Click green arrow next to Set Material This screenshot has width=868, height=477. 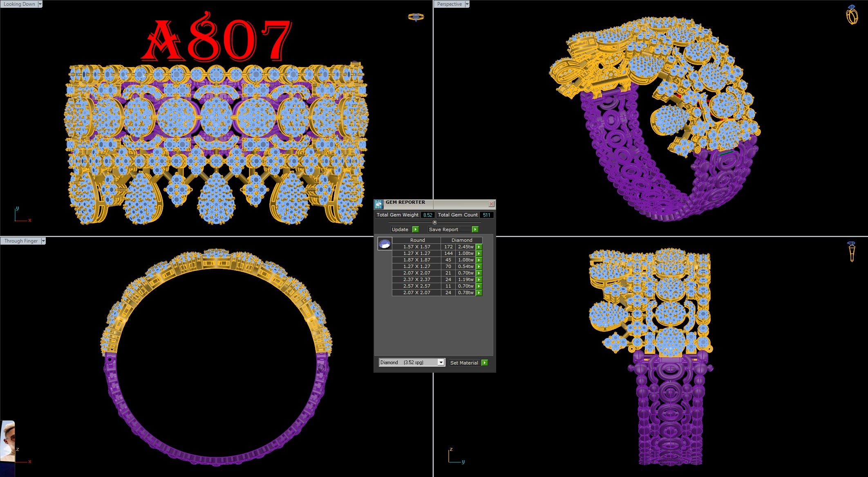pos(484,363)
